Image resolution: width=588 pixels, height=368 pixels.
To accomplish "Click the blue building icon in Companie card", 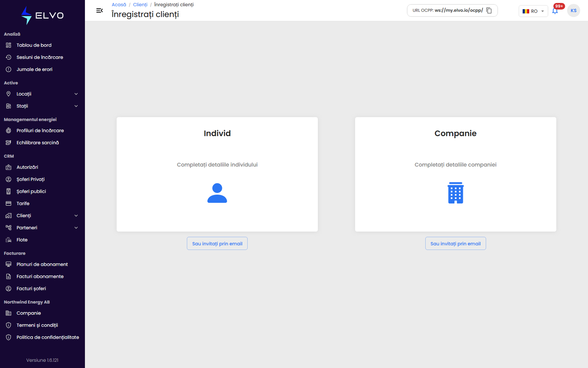I will click(x=455, y=193).
